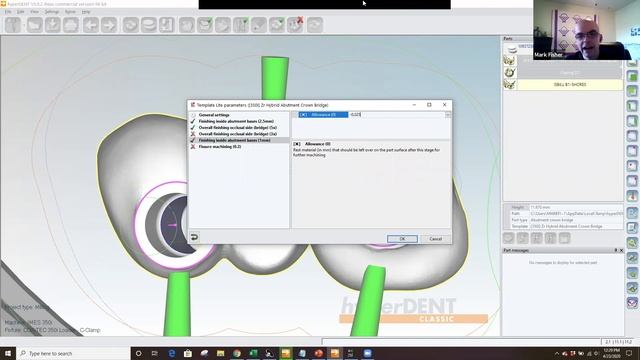Click the open-folder icon in main toolbar

35,25
